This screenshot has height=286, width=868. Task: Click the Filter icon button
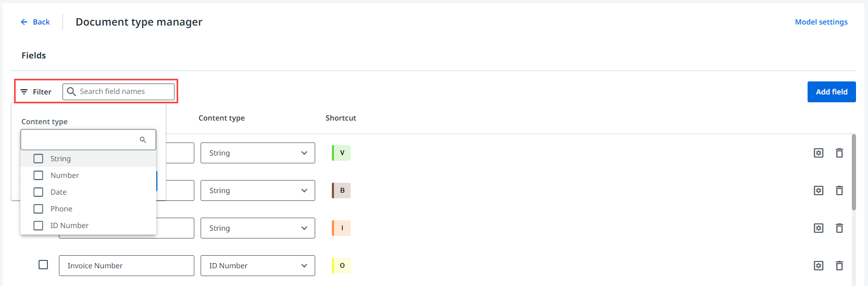coord(35,92)
